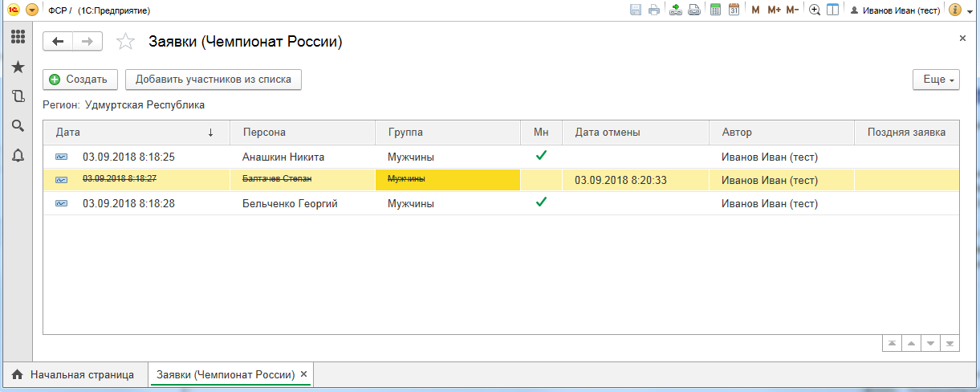Click the Создать button
This screenshot has width=980, height=392.
click(79, 80)
